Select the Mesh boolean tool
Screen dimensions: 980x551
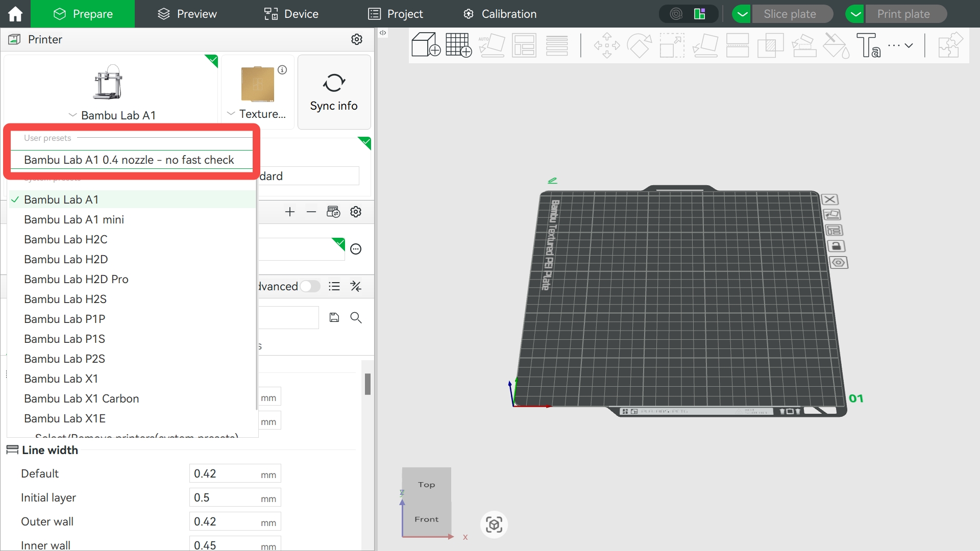pyautogui.click(x=770, y=45)
